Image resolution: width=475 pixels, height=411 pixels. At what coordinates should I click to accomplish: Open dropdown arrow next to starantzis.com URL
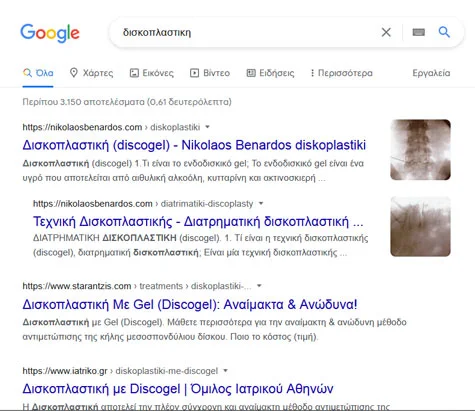tap(259, 286)
